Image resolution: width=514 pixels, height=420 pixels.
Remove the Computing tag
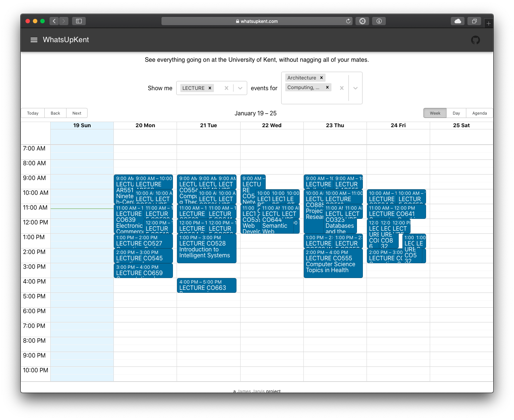pos(327,87)
